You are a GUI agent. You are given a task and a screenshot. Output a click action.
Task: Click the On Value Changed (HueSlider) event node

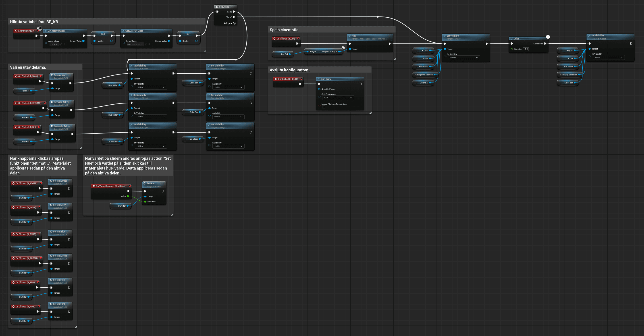[111, 186]
